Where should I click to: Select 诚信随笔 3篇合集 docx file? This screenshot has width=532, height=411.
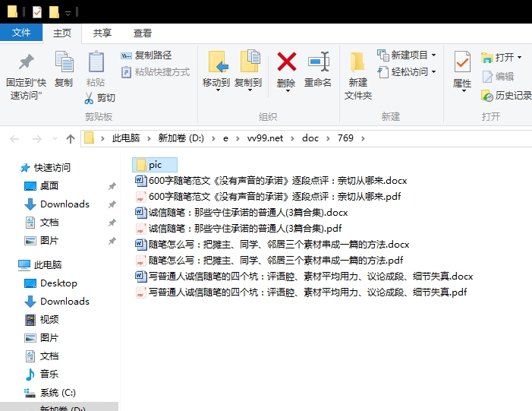(x=241, y=212)
